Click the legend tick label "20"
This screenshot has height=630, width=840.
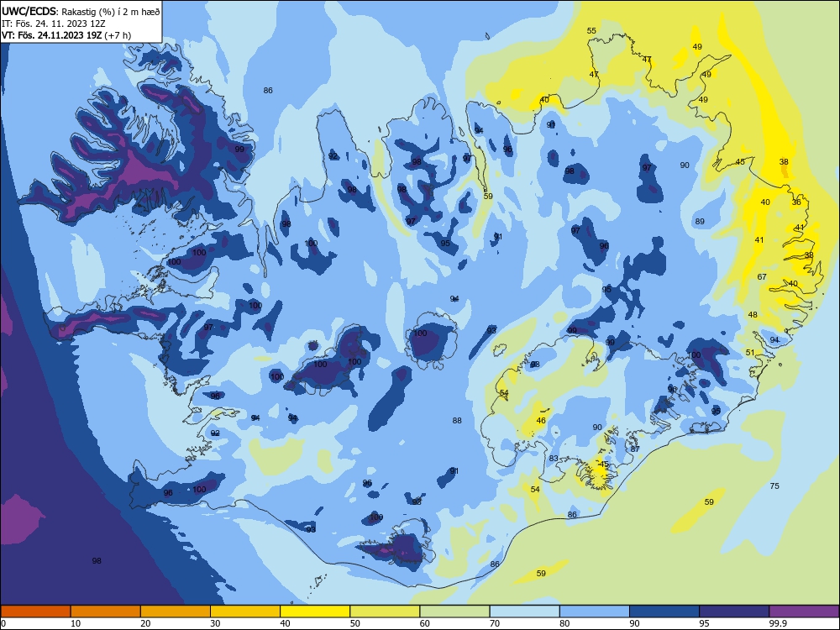[145, 623]
